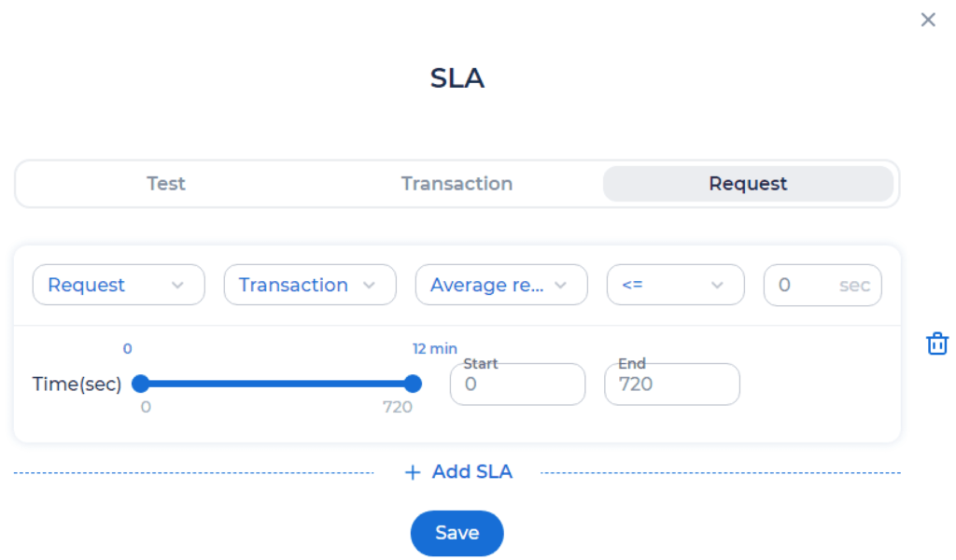Screen dimensions: 956x560
Task: Click the Start time input field
Action: click(x=517, y=384)
